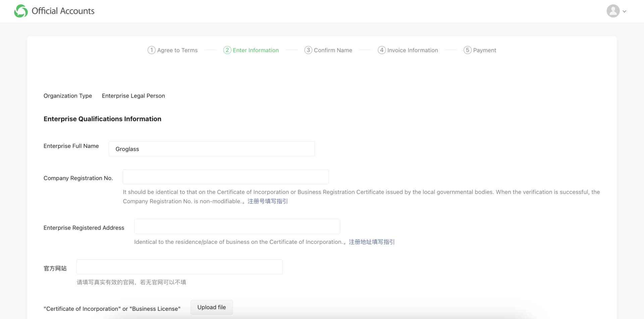Click the 官方网站 website input field

pos(179,267)
